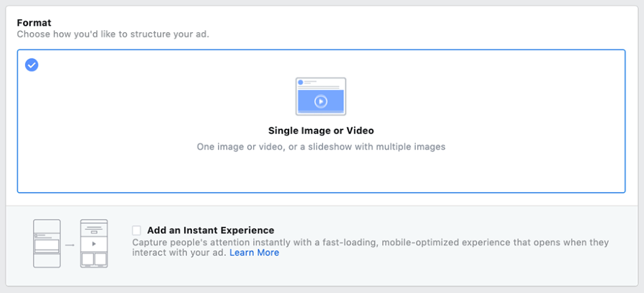Select the Single Image or Video format card
644x293 pixels.
[x=321, y=121]
